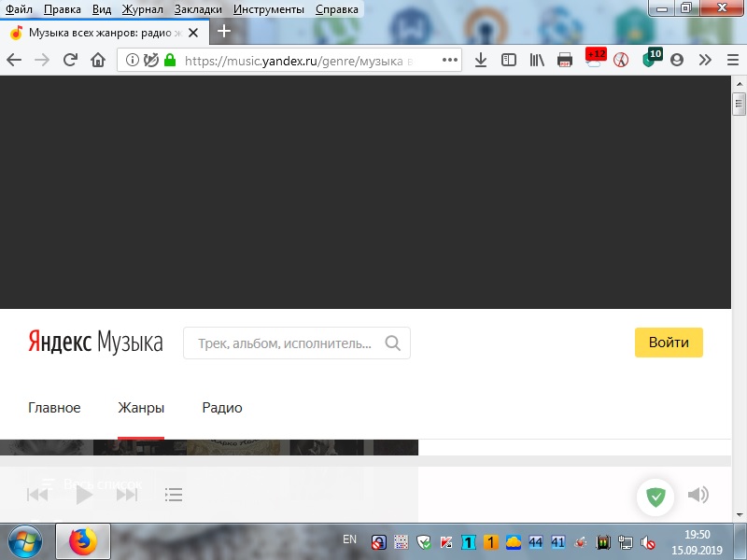Click the Print PDF printer icon
Image resolution: width=747 pixels, height=560 pixels.
(x=565, y=60)
